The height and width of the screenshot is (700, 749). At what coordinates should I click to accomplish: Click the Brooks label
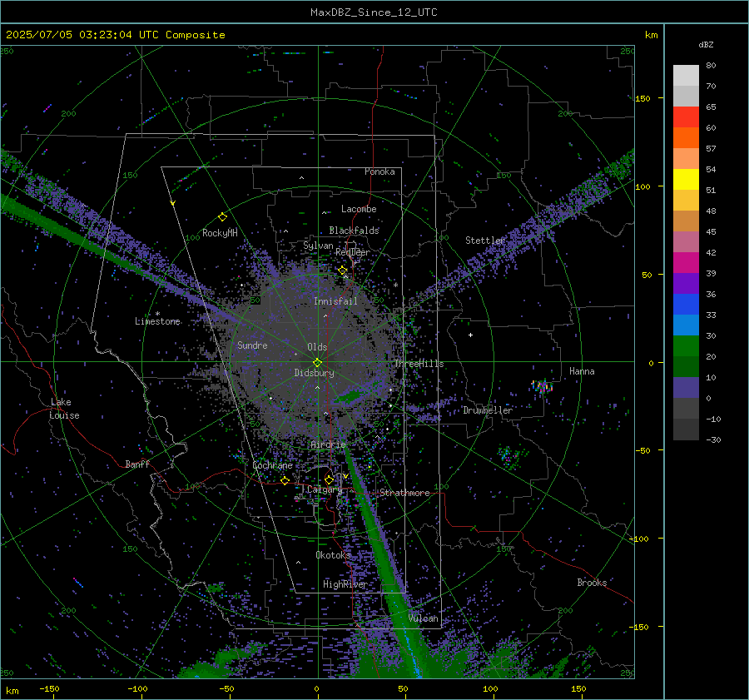[592, 583]
